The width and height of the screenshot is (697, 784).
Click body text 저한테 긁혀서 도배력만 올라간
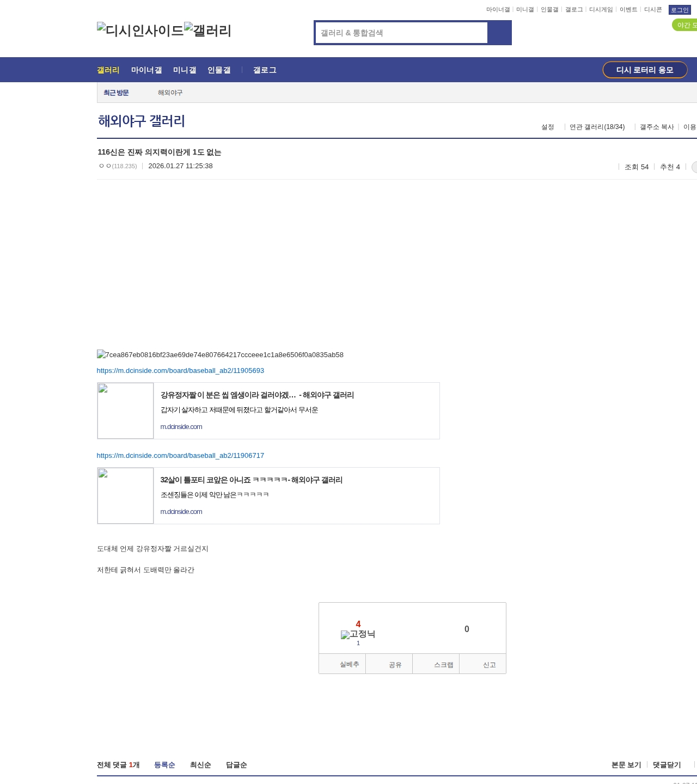(x=145, y=570)
